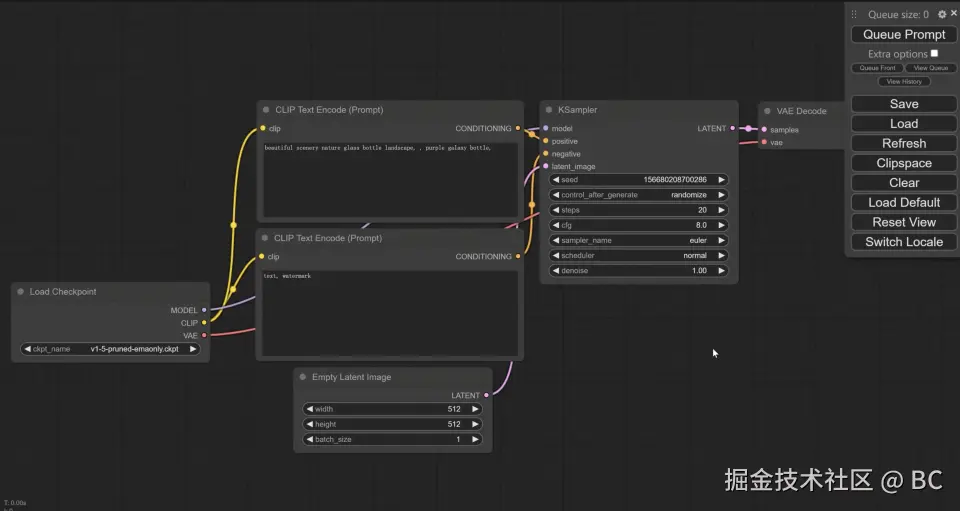Image resolution: width=960 pixels, height=511 pixels.
Task: Collapse the KSampler node via its dot
Action: (549, 110)
